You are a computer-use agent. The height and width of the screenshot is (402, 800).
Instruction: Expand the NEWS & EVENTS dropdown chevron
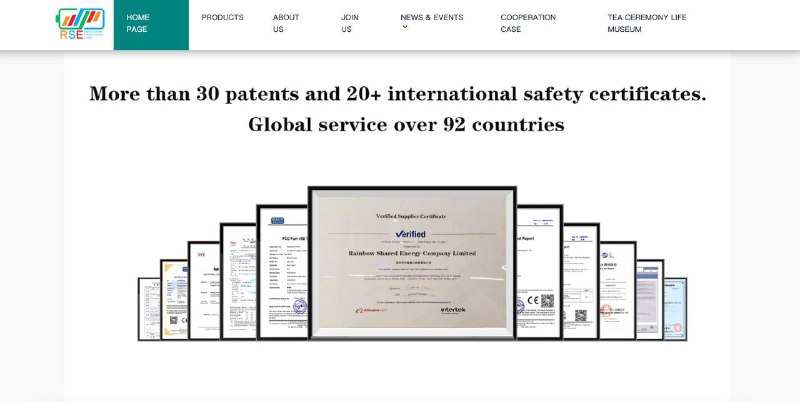pyautogui.click(x=405, y=27)
